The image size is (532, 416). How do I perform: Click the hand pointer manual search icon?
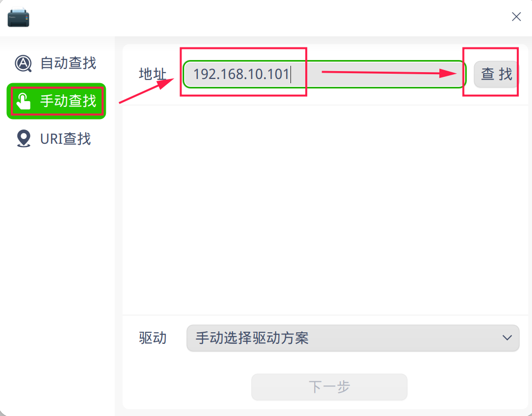[23, 101]
